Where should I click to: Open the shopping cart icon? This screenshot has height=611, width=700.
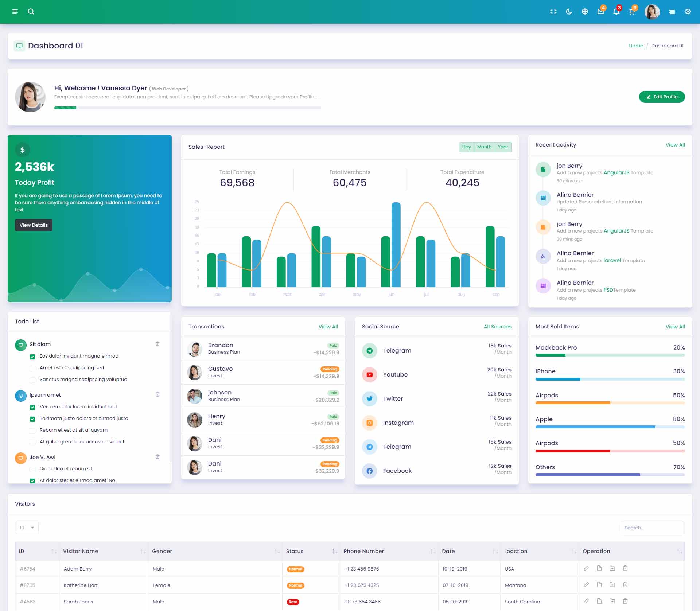pyautogui.click(x=632, y=12)
